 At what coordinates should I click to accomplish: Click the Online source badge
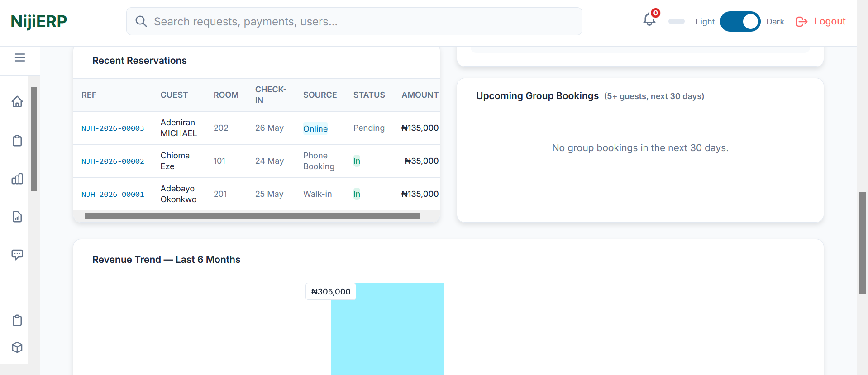[315, 128]
